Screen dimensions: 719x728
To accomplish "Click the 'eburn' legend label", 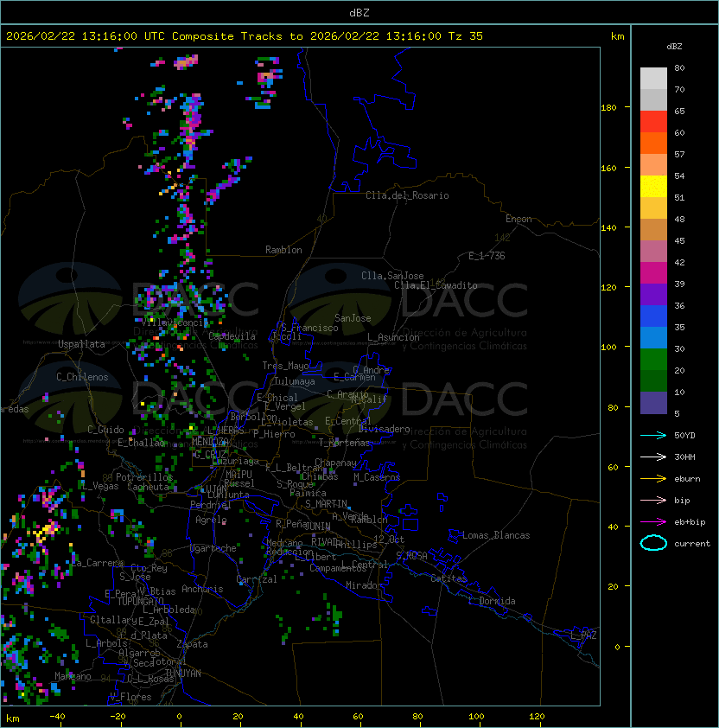I will click(x=687, y=479).
